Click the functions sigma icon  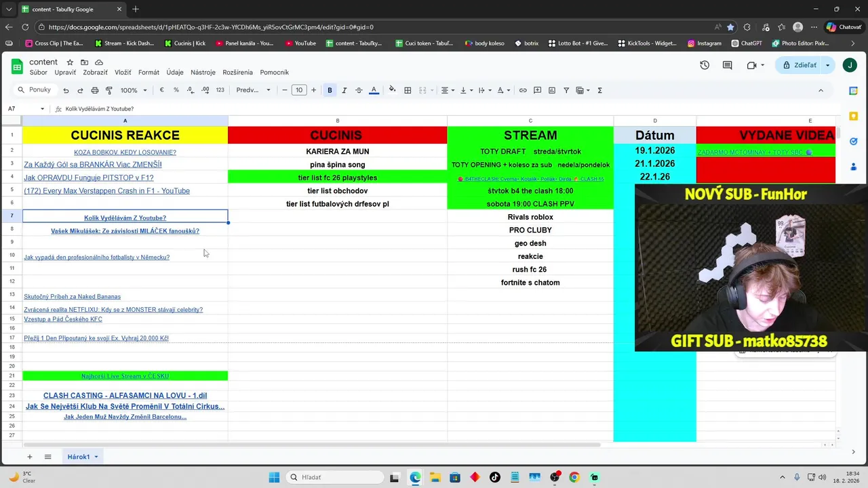coord(599,90)
